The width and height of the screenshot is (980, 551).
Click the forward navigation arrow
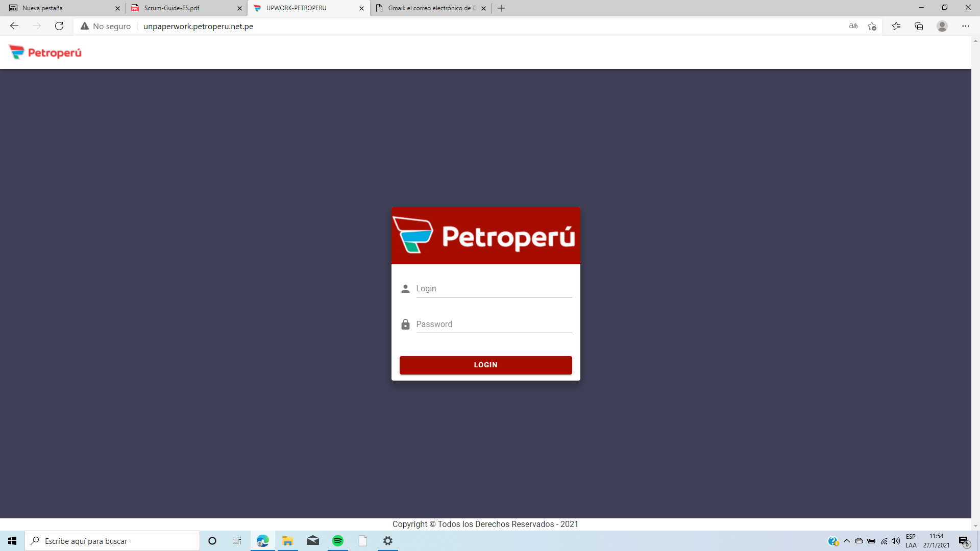pos(37,26)
